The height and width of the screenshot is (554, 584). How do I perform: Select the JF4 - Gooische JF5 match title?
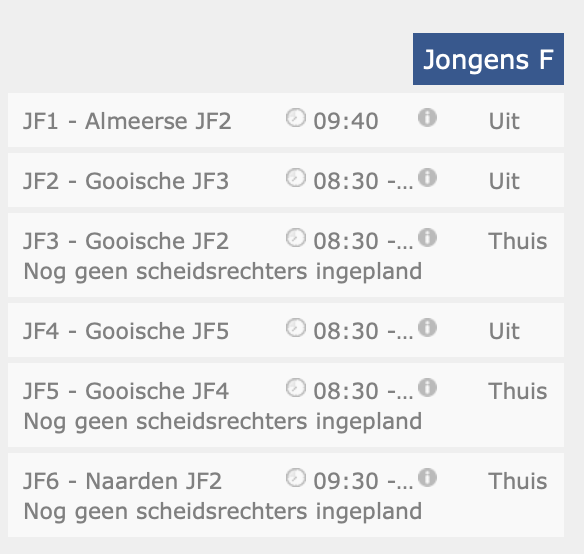(126, 331)
